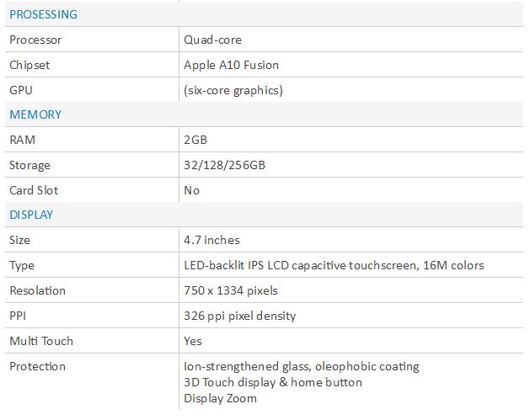Click the Multi Touch row label

click(x=41, y=341)
